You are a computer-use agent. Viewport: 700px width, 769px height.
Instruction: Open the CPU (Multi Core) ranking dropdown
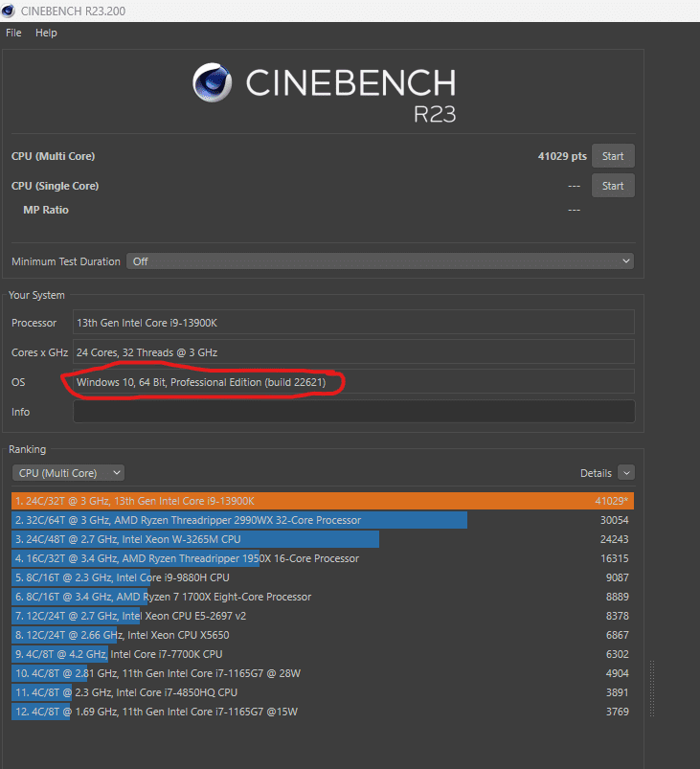[x=68, y=473]
